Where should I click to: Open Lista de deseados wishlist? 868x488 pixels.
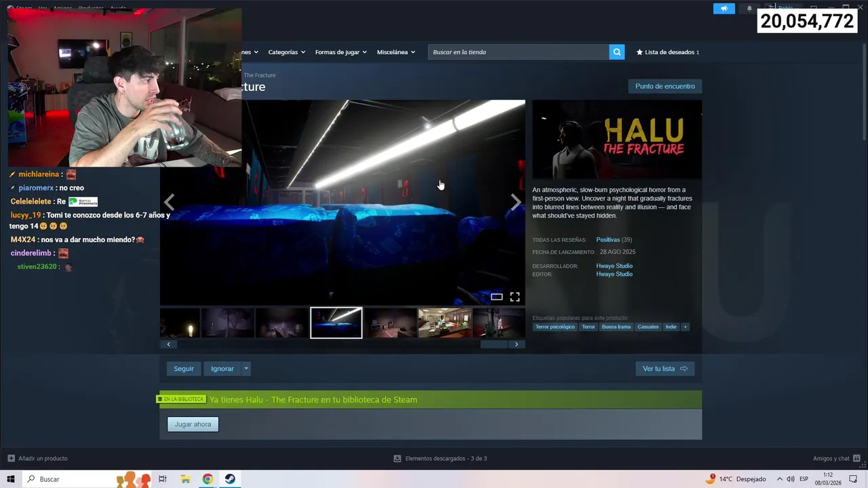[x=667, y=52]
